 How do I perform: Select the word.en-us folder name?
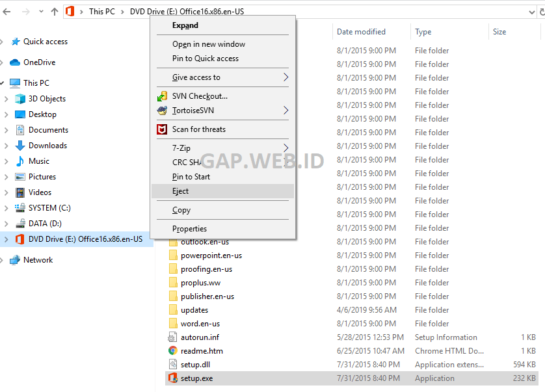[x=200, y=324]
